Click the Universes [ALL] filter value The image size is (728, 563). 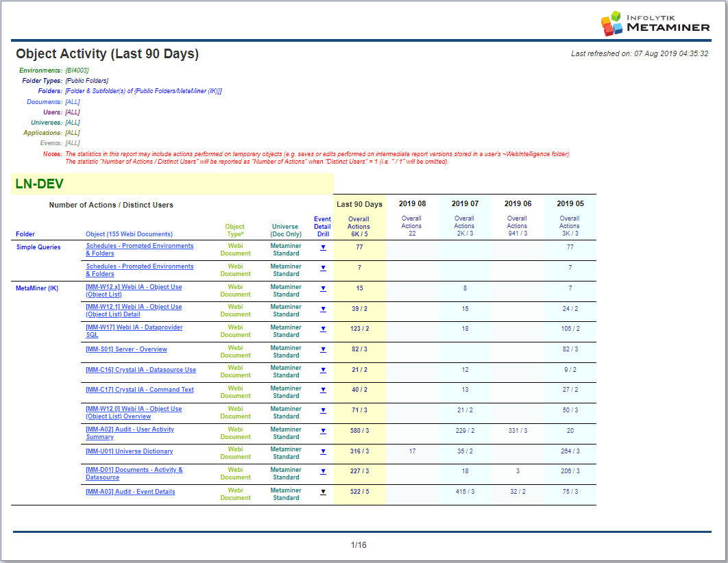(73, 123)
